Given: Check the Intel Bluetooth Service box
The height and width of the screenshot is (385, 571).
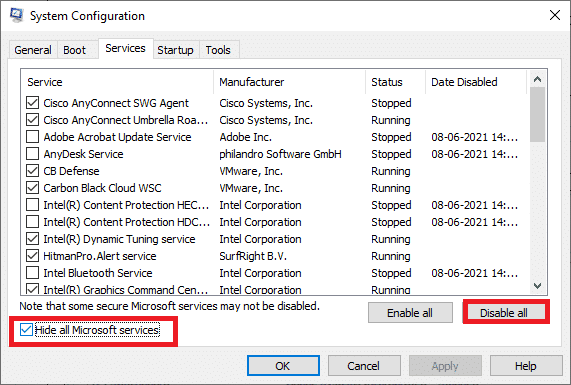Looking at the screenshot, I should (x=32, y=273).
